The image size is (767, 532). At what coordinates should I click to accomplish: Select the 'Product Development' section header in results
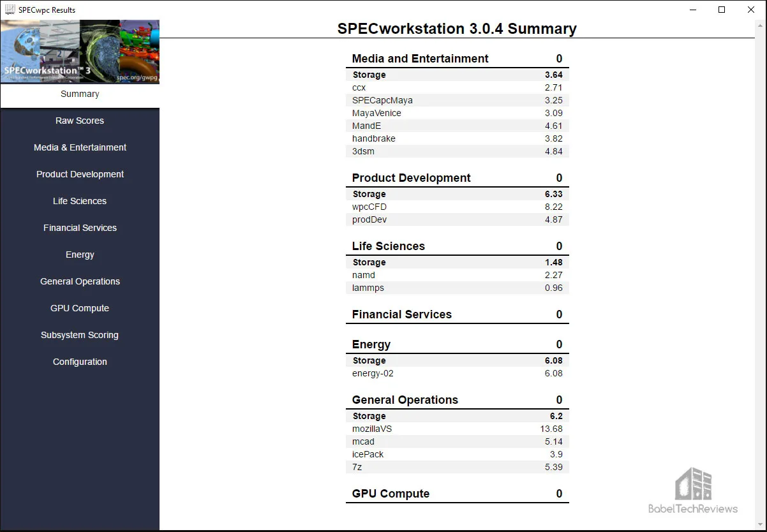click(x=411, y=178)
